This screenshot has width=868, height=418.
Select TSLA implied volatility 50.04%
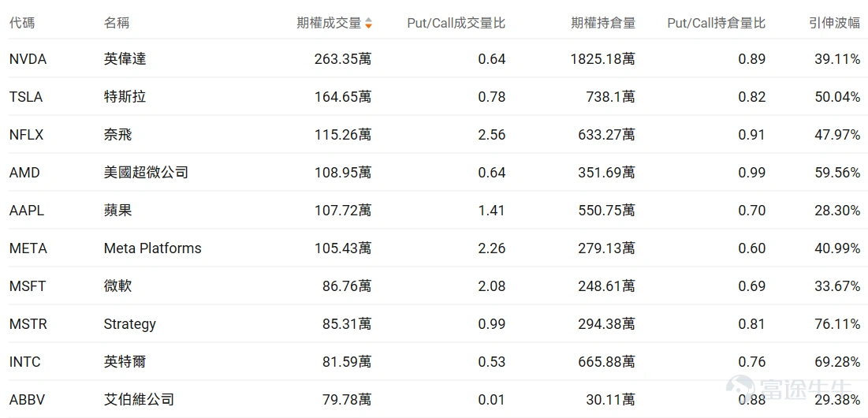pyautogui.click(x=837, y=97)
